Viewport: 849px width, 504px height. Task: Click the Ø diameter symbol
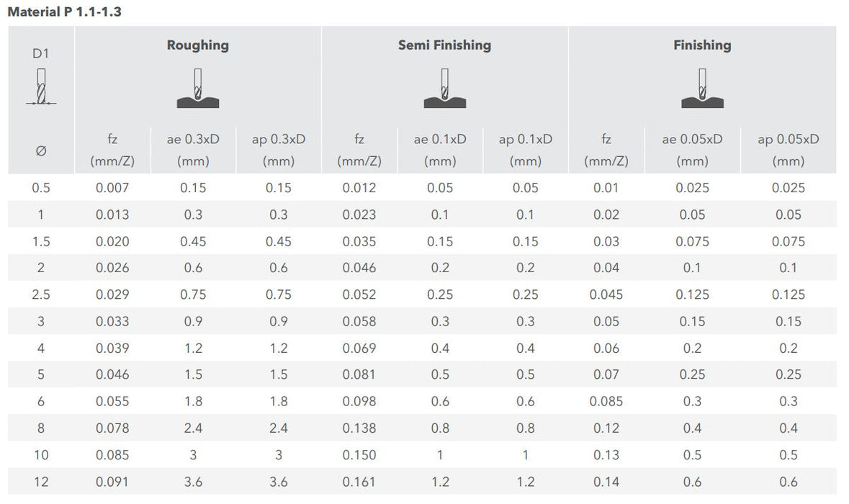click(41, 150)
